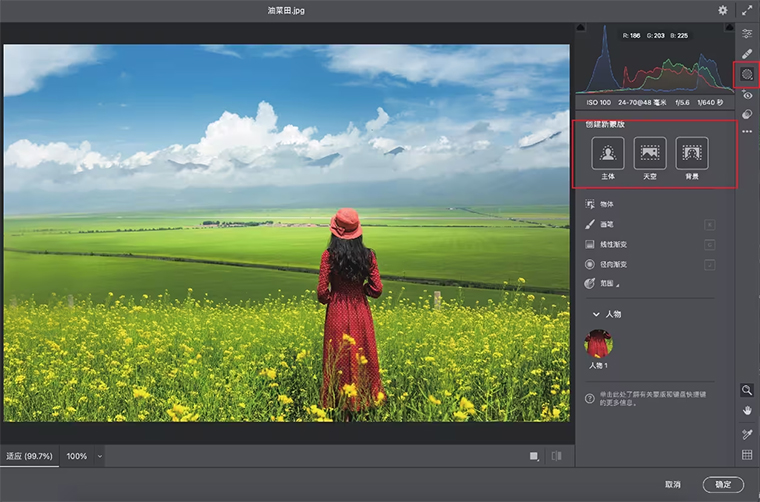Select the Hand pan tool
This screenshot has height=502, width=760.
(747, 411)
